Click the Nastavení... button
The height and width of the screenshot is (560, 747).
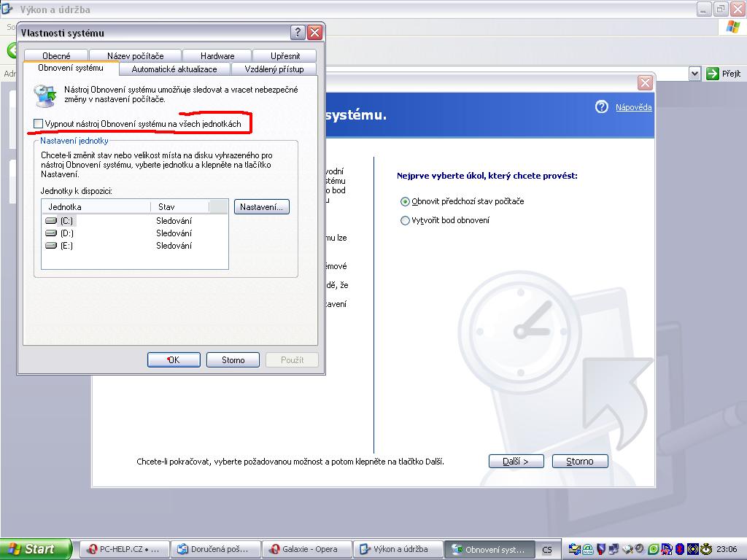point(262,206)
